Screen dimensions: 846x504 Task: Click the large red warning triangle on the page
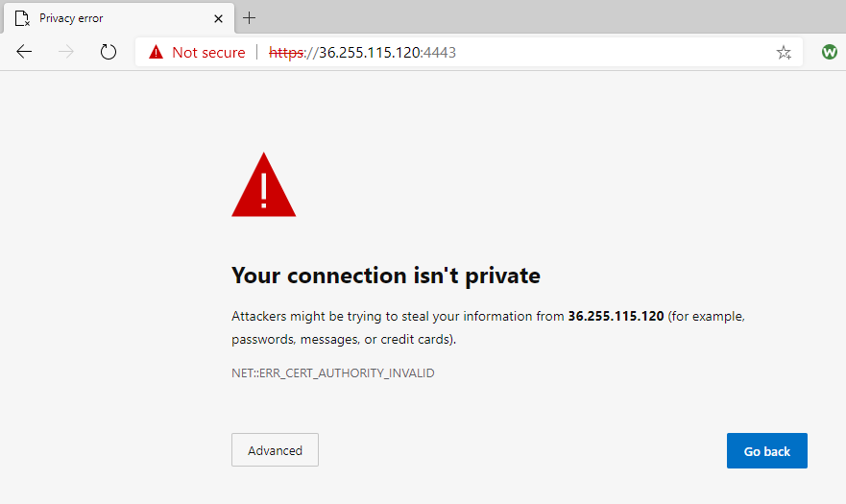(x=264, y=184)
